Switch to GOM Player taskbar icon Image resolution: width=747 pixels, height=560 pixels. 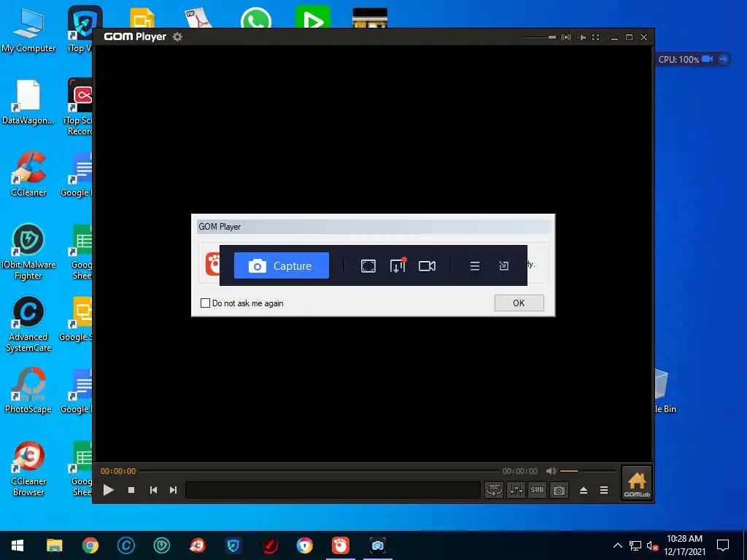pyautogui.click(x=340, y=545)
